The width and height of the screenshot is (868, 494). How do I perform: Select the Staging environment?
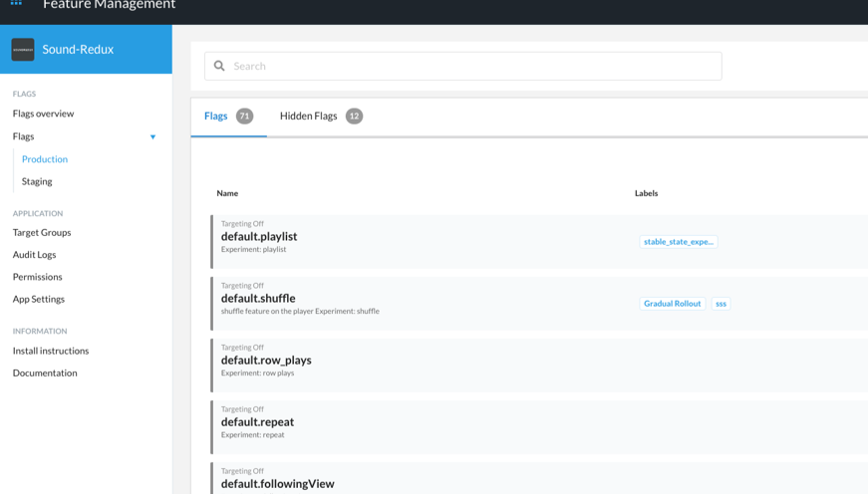(37, 181)
